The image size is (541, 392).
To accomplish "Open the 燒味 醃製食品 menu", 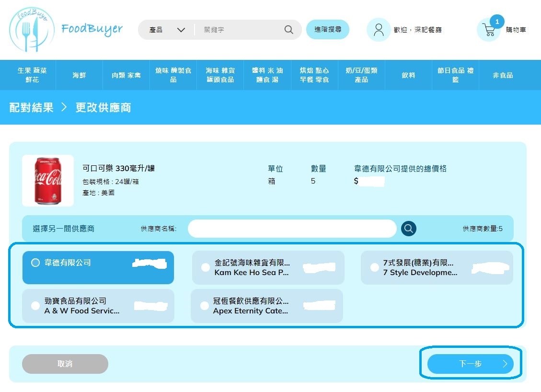I will click(x=173, y=75).
